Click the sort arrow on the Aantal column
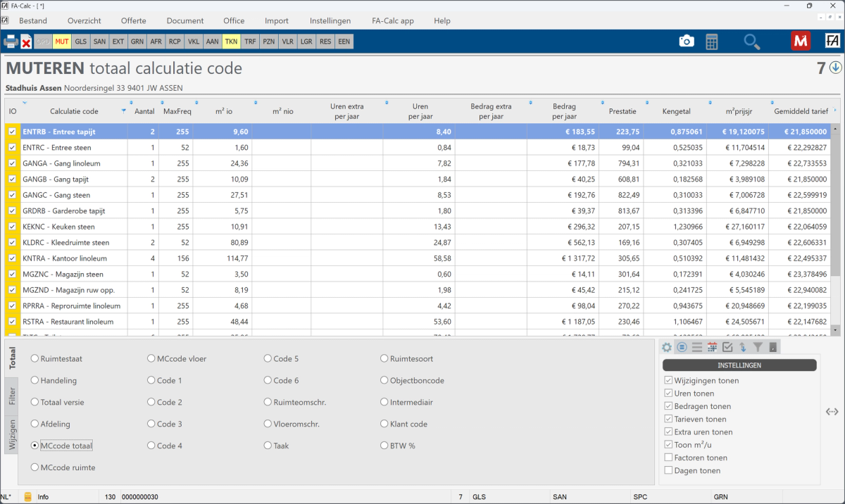845x504 pixels. coord(130,103)
